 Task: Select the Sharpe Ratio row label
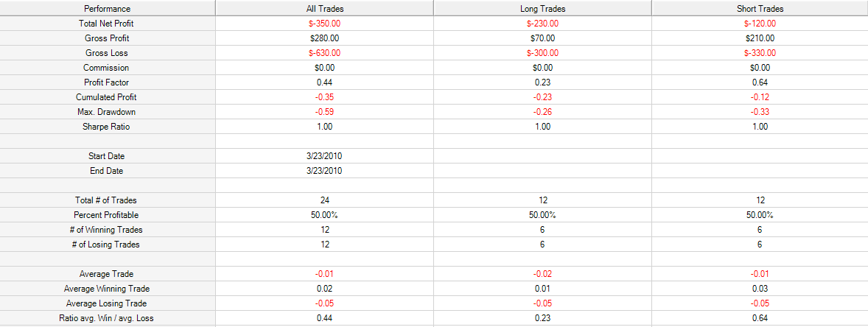pos(106,127)
